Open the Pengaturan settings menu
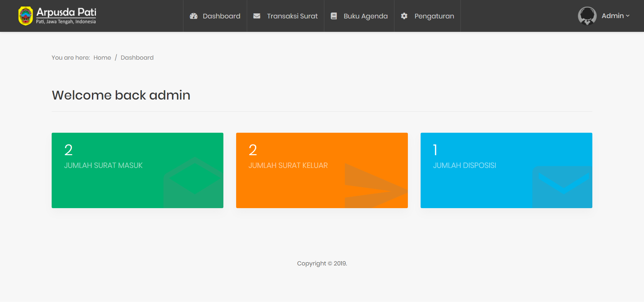This screenshot has height=306, width=644. (434, 16)
